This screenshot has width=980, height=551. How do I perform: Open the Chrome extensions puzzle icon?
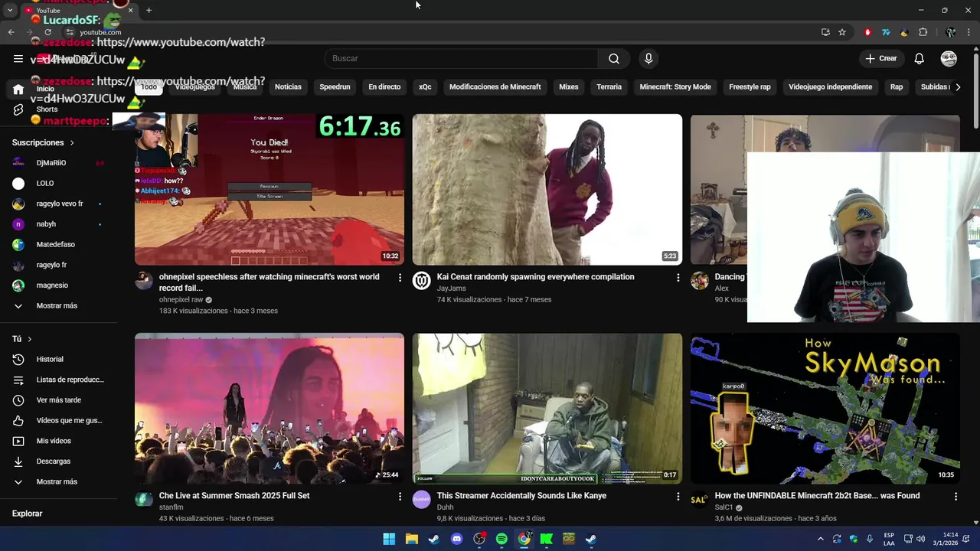click(923, 32)
